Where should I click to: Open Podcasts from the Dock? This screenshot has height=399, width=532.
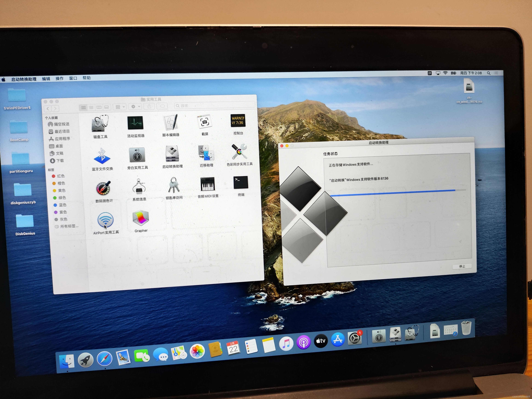[304, 342]
